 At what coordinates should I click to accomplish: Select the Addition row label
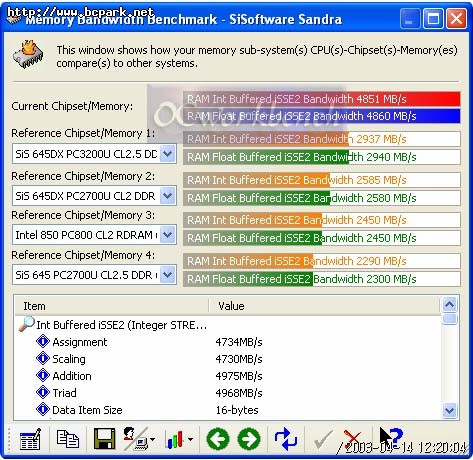(x=72, y=376)
